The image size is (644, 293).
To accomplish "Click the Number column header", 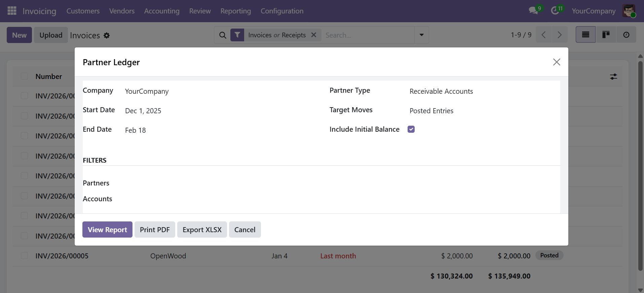I will point(49,77).
